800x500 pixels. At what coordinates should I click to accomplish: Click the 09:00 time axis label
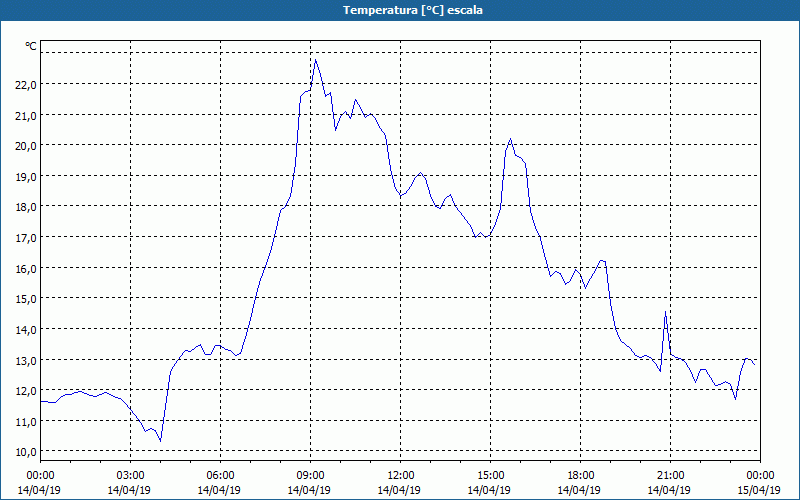tap(311, 476)
